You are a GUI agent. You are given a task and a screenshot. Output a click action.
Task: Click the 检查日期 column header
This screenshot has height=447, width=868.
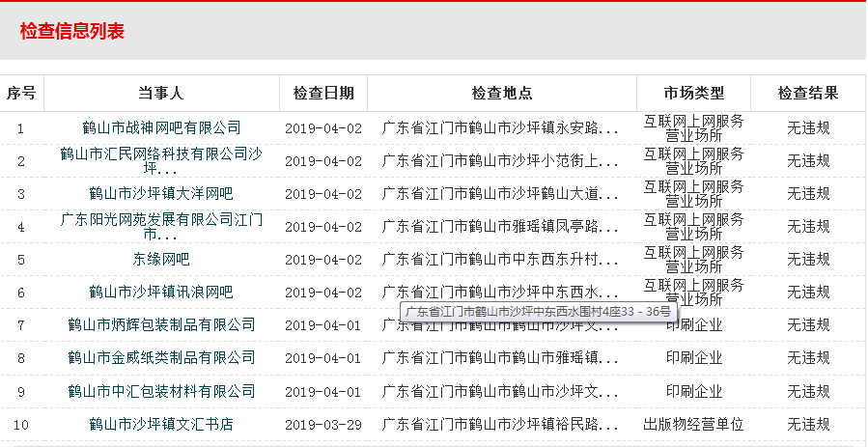pyautogui.click(x=323, y=94)
